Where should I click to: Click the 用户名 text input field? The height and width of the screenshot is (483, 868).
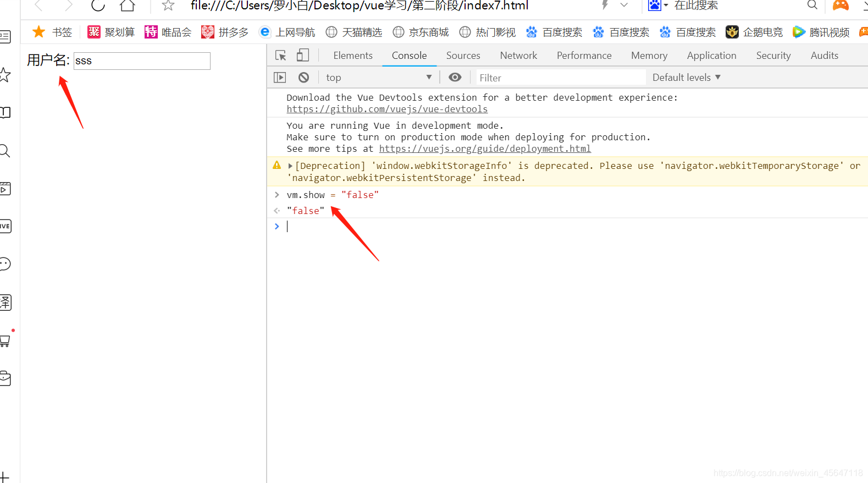pos(142,61)
